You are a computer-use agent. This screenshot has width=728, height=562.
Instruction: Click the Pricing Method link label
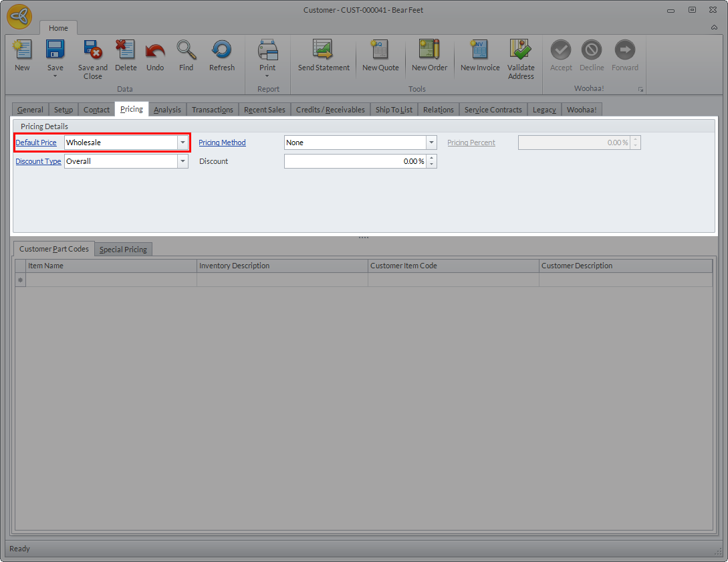[222, 143]
